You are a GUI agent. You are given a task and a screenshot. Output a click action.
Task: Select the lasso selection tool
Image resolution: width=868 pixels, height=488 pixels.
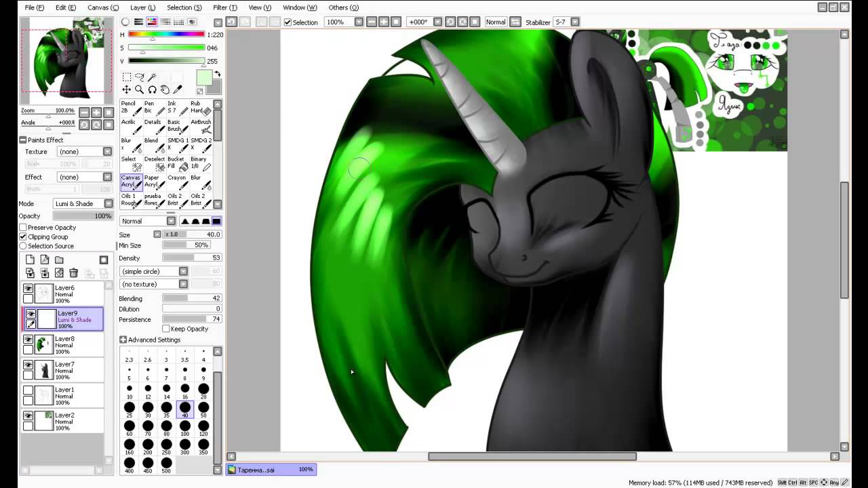click(139, 77)
